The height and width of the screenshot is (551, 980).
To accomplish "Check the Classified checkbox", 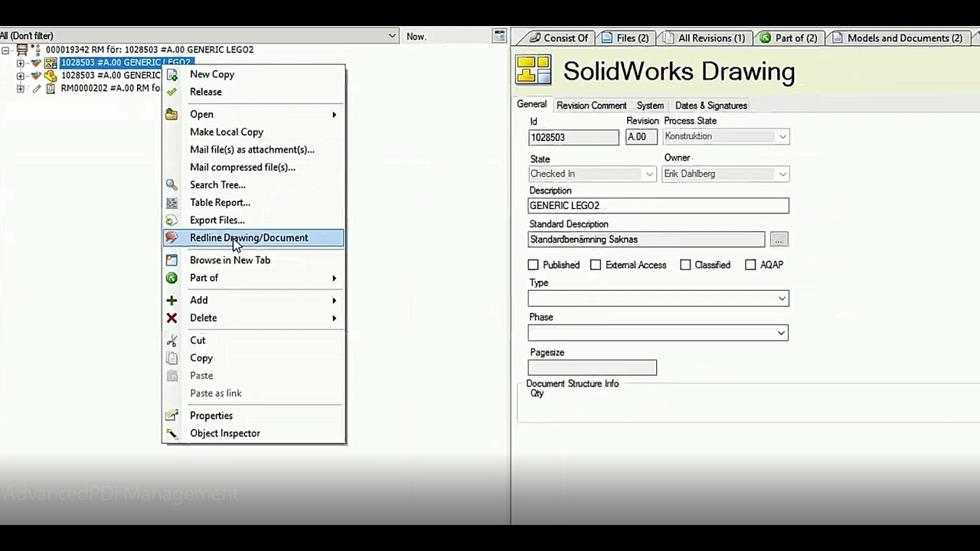I will pyautogui.click(x=685, y=265).
